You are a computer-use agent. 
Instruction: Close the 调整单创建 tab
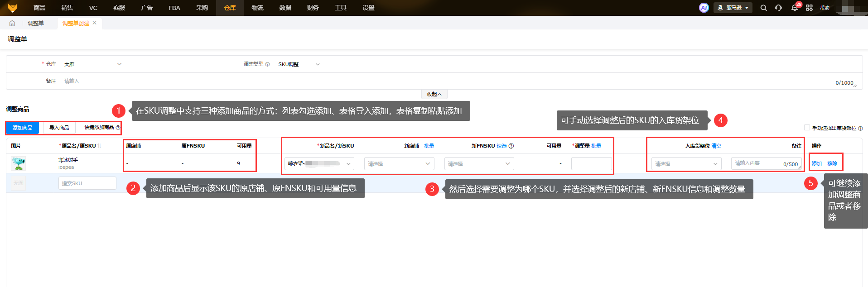pos(94,23)
